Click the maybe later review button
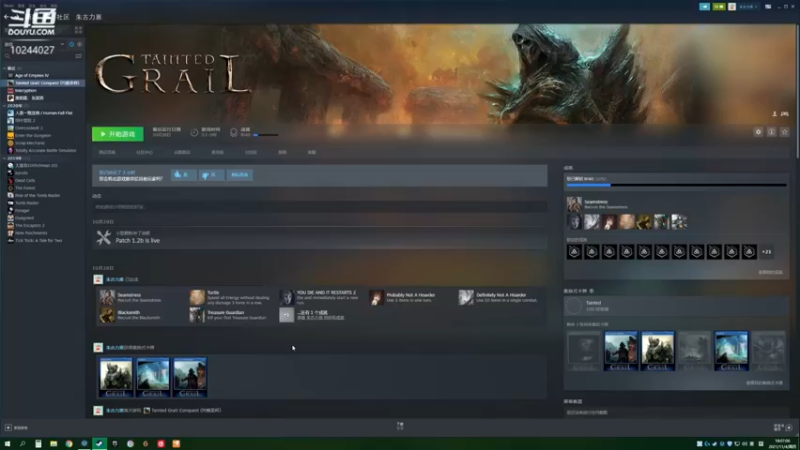 coord(239,175)
